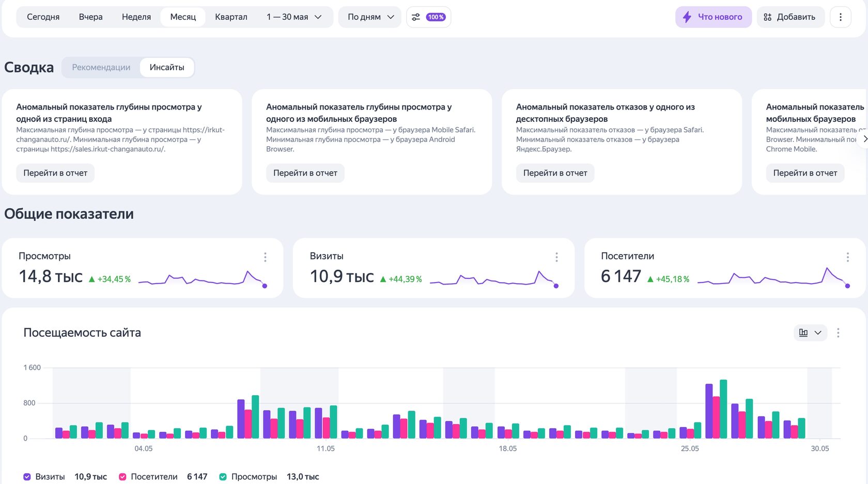Image resolution: width=868 pixels, height=484 pixels.
Task: Expand the 1 — 30 мая date range picker
Action: (x=294, y=17)
